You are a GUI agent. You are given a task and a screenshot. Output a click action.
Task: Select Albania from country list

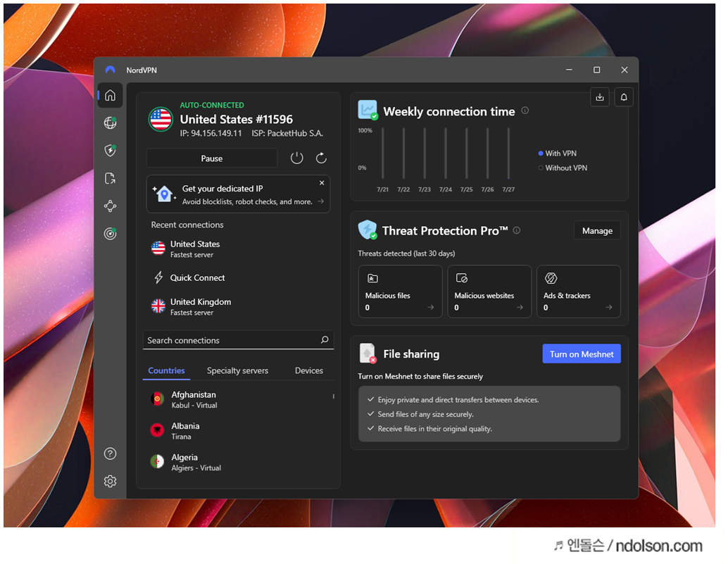point(237,431)
